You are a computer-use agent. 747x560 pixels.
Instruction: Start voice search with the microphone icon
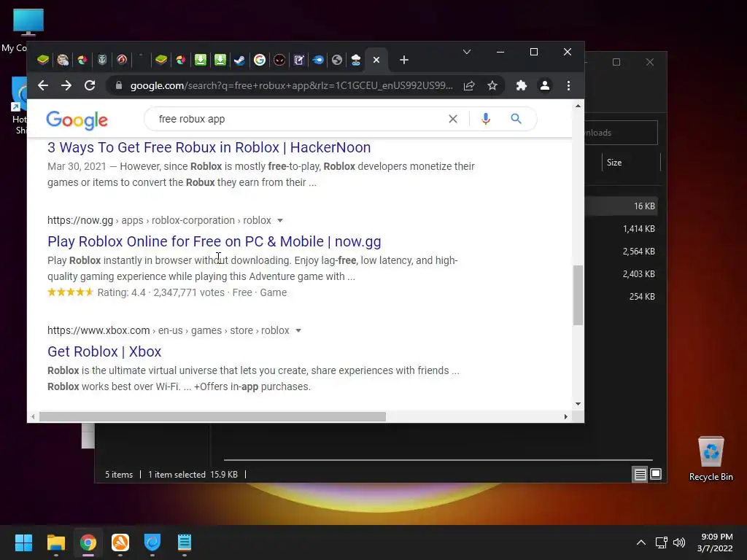pos(485,119)
